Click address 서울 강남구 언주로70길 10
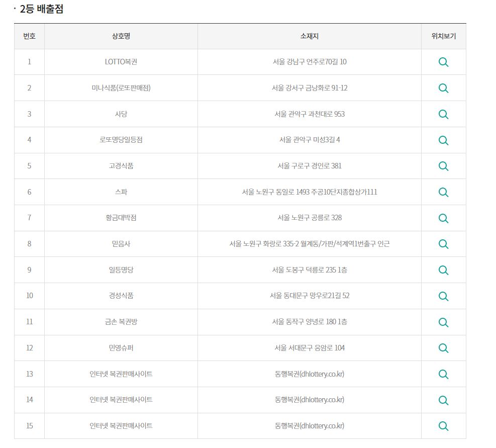This screenshot has height=448, width=496. coord(310,62)
